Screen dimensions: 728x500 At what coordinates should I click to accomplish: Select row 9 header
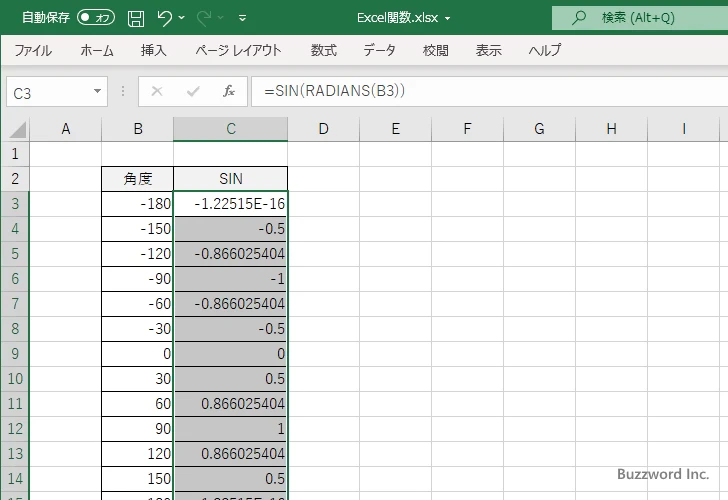[x=15, y=354]
